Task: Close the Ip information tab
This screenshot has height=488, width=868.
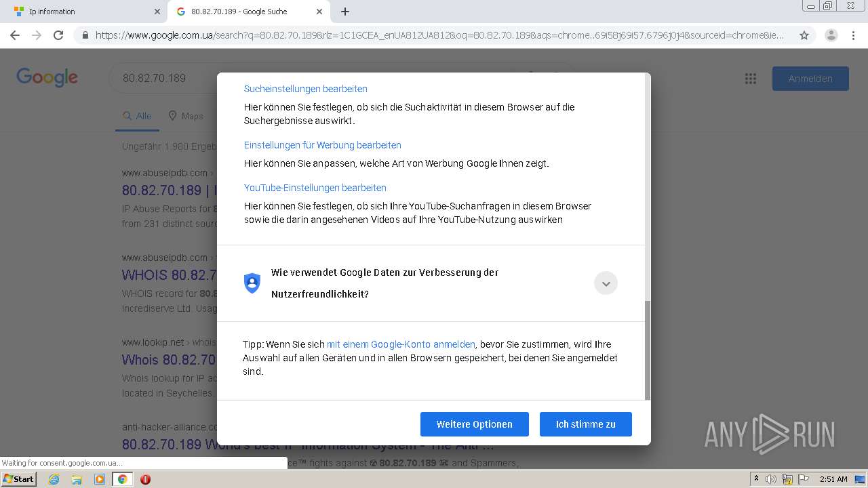Action: (x=157, y=12)
